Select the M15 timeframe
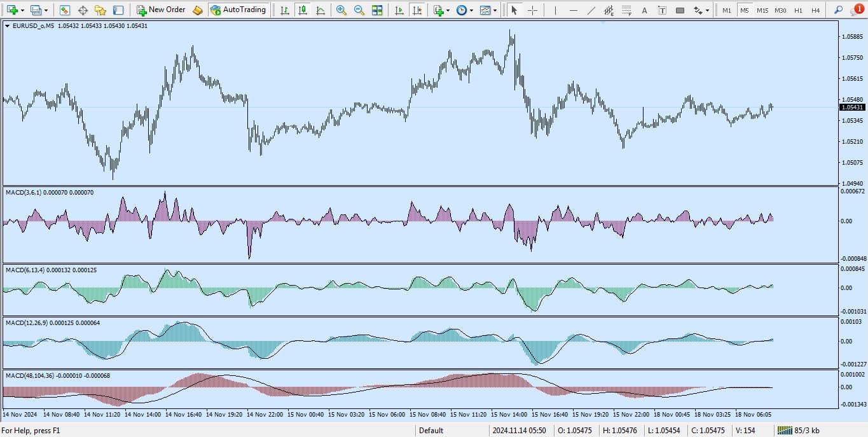This screenshot has height=437, width=868. (x=762, y=10)
